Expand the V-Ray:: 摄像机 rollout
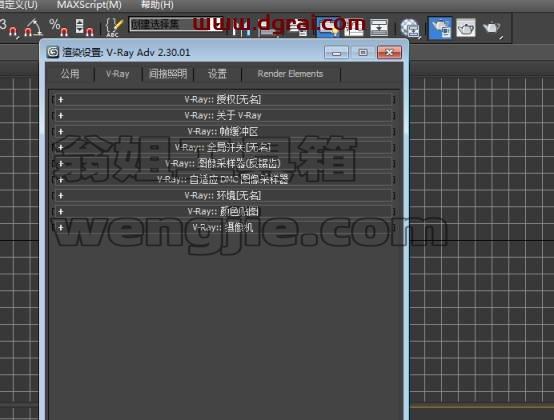Viewport: 554px width, 420px height. (x=223, y=227)
